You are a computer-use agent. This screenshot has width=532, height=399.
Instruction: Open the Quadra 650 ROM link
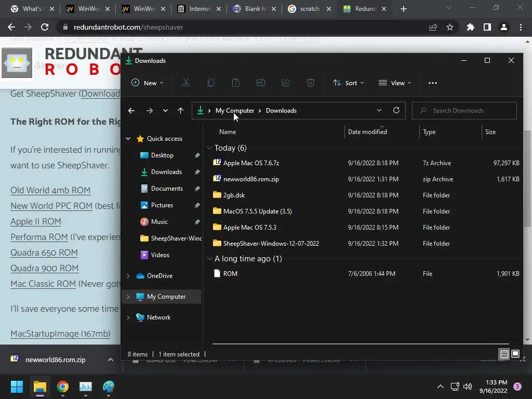(44, 252)
